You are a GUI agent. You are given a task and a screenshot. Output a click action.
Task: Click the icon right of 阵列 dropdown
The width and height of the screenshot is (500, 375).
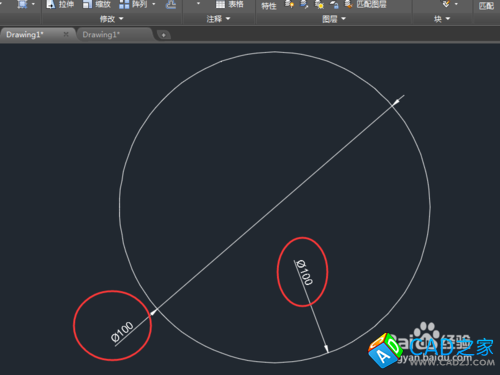171,4
